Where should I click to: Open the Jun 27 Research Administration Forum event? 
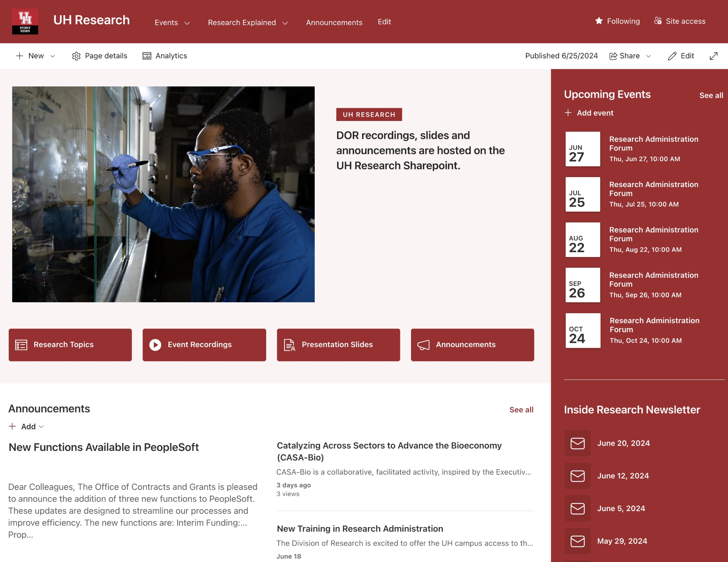tap(653, 143)
